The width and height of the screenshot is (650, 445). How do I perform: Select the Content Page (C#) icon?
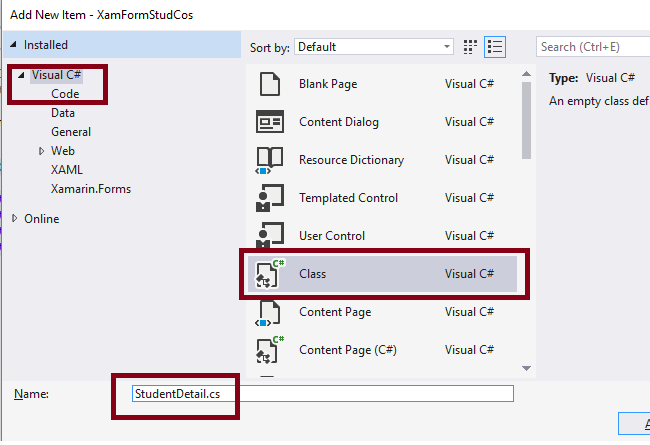(270, 350)
